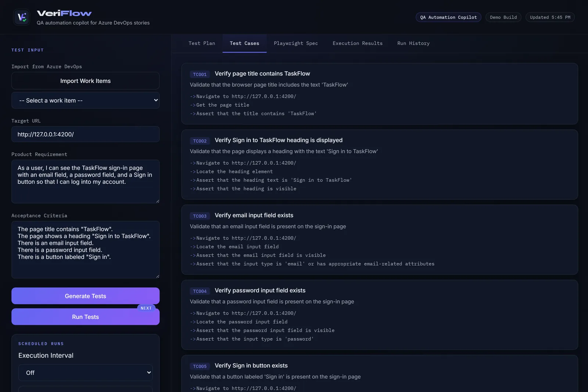This screenshot has width=588, height=392.
Task: Click the Acceptance Criteria textarea resize handle
Action: (x=157, y=276)
